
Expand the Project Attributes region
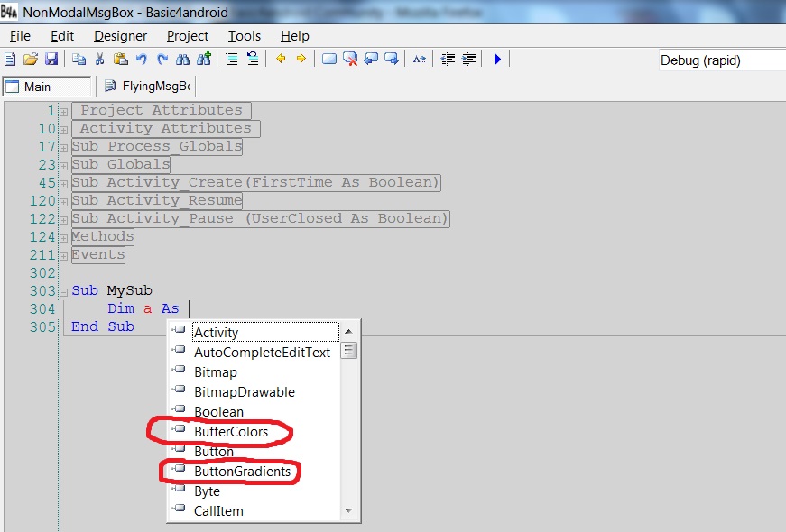point(64,112)
